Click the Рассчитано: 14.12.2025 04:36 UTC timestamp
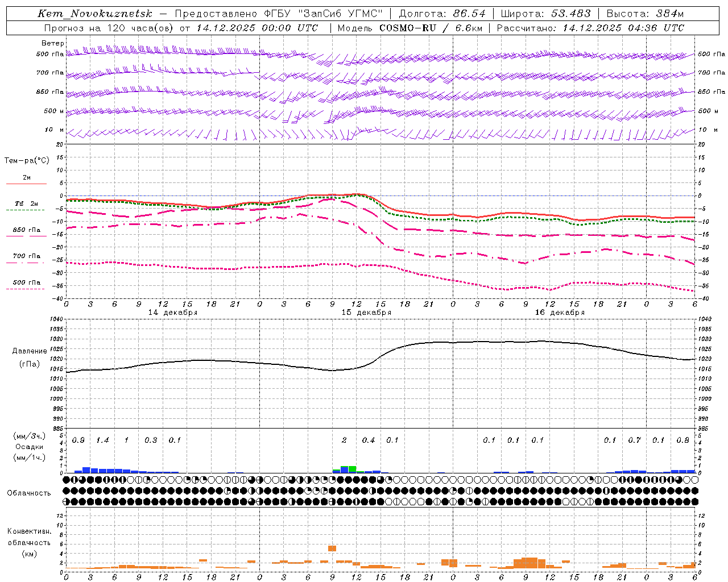728x582 pixels. pyautogui.click(x=590, y=28)
